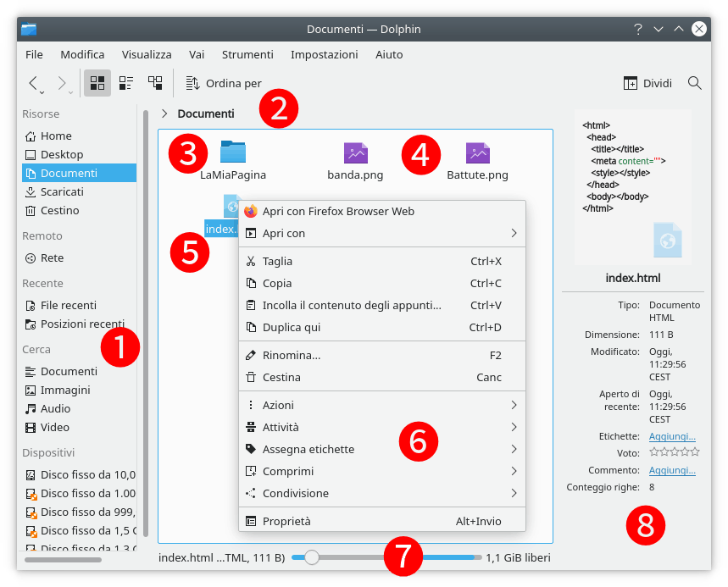
Task: Switch to Icons view mode
Action: pos(97,83)
